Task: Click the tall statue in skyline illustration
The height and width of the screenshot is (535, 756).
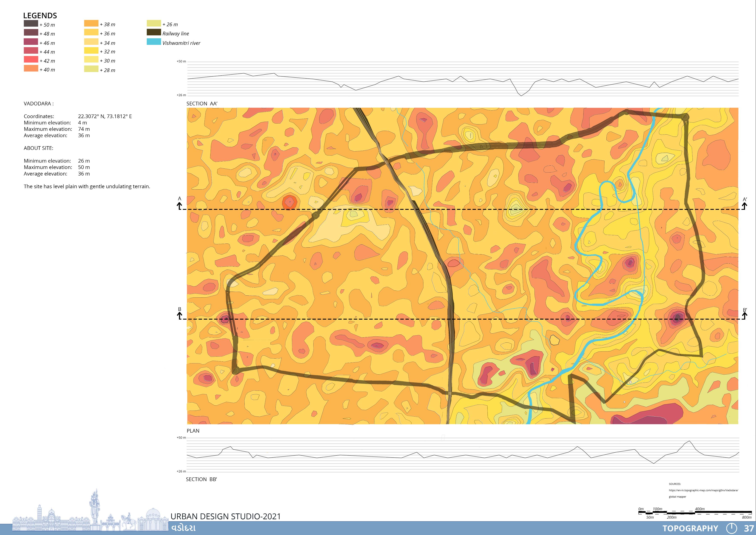Action: tap(95, 507)
